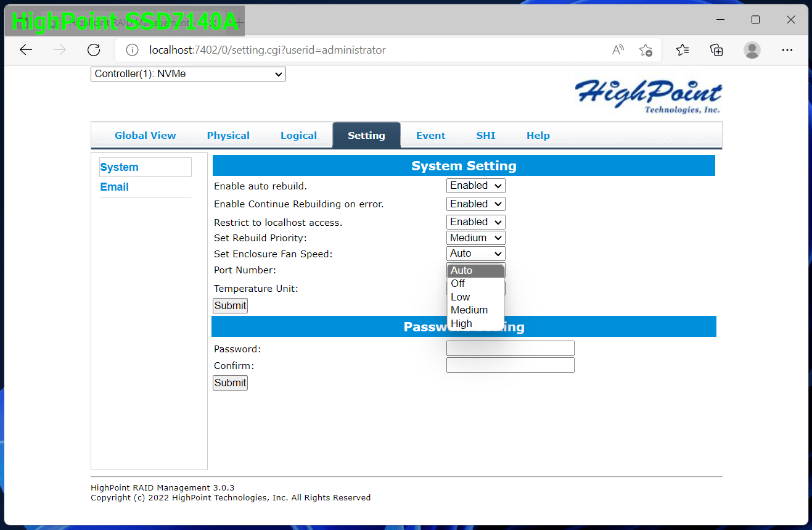Click the HighPoint RAID Management 3.0.3 text
Image resolution: width=812 pixels, height=530 pixels.
pyautogui.click(x=163, y=488)
